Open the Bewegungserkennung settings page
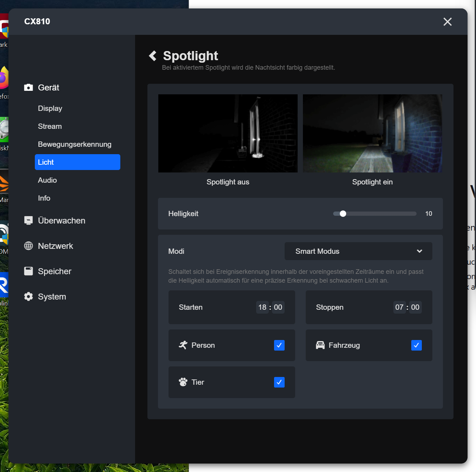 [x=75, y=144]
